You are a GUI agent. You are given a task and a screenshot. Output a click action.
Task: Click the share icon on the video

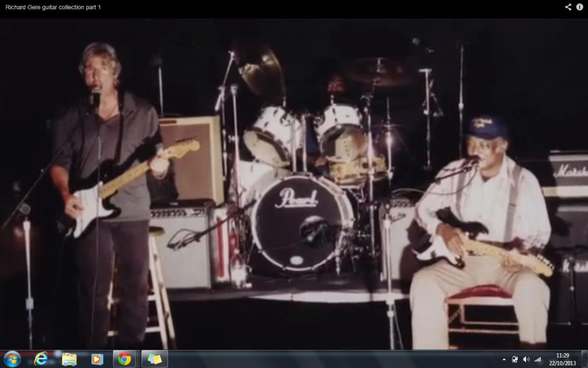[568, 7]
